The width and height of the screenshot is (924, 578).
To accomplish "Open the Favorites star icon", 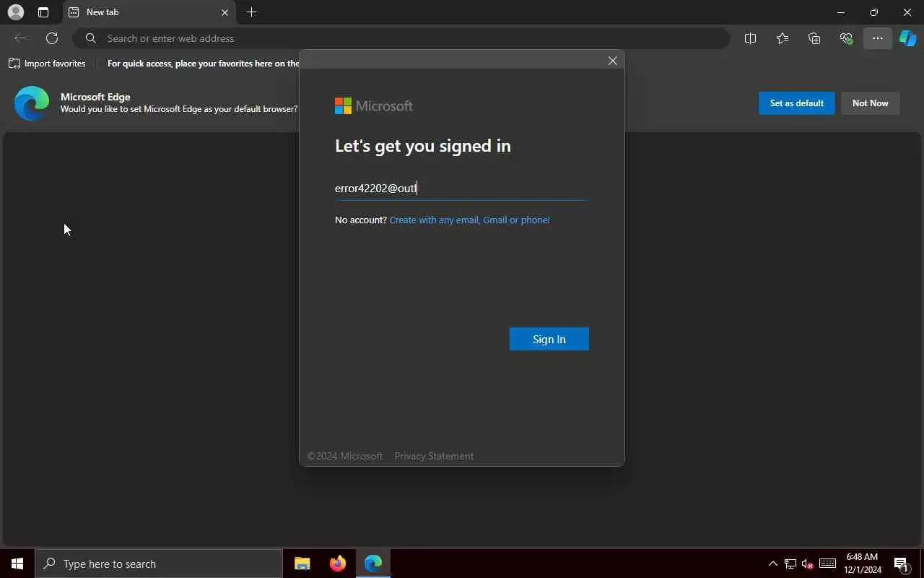I will (x=783, y=38).
